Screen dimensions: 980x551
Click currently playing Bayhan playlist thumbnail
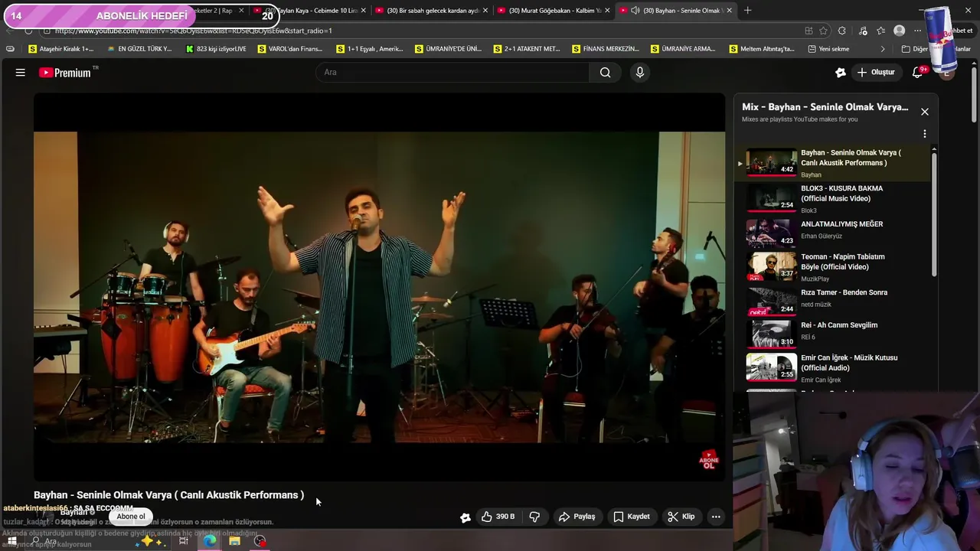(772, 162)
